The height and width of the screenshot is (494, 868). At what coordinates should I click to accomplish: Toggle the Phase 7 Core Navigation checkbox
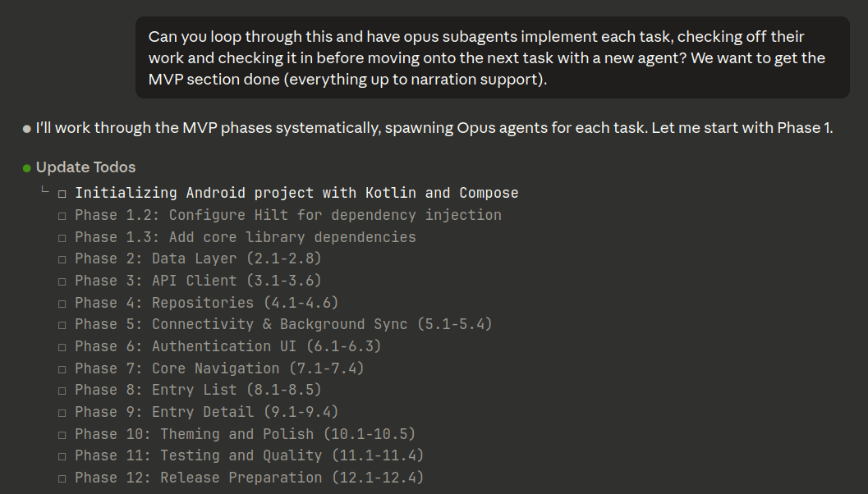coord(62,369)
